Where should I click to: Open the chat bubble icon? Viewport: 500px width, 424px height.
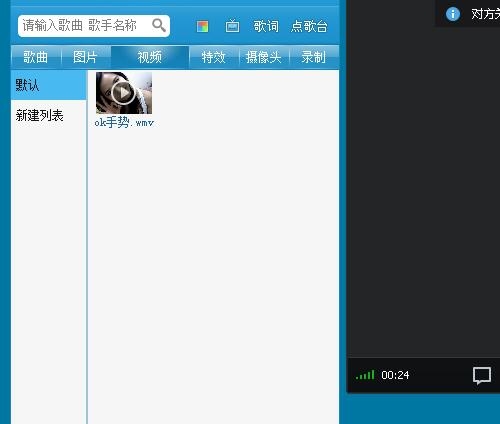tap(482, 376)
